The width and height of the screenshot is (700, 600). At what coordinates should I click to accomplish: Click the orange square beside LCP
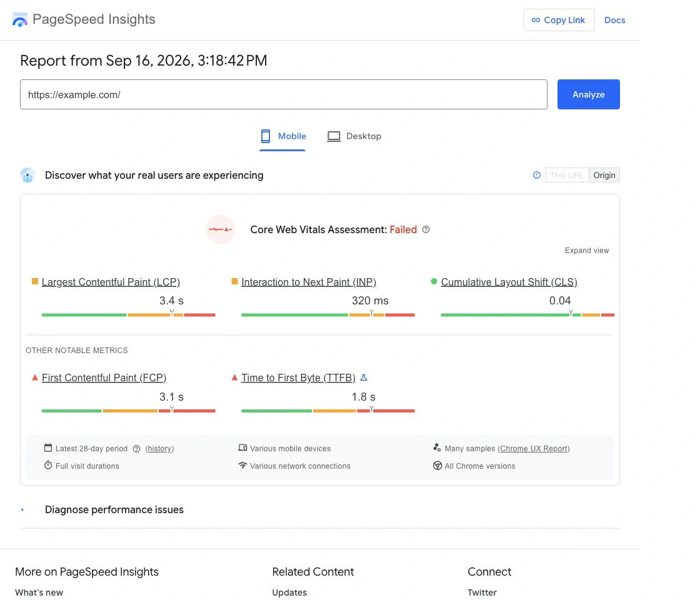(x=35, y=281)
